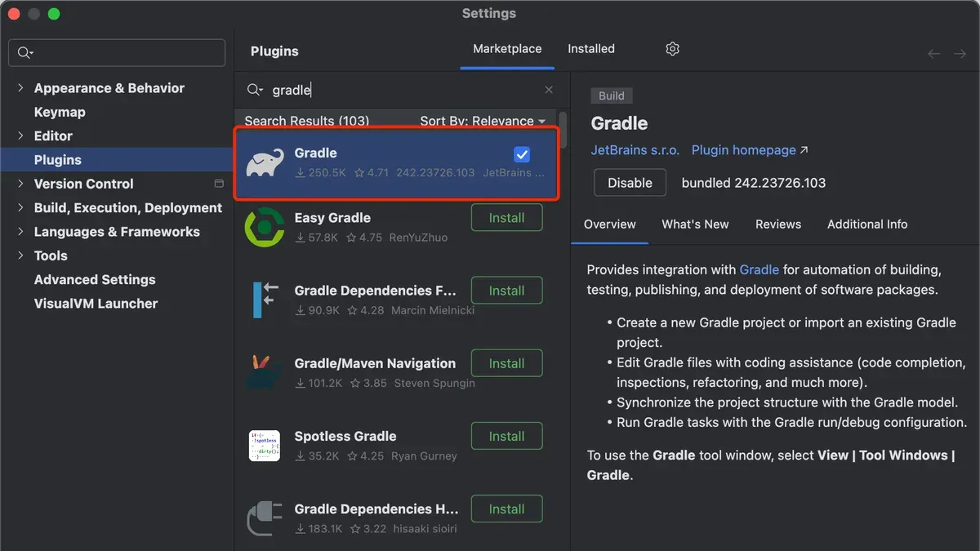This screenshot has height=551, width=980.
Task: Click the bundled 242.23726.103 version text
Action: 754,183
